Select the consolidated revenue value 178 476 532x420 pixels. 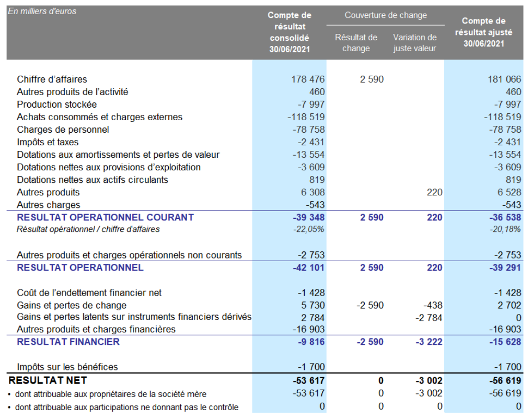point(308,79)
